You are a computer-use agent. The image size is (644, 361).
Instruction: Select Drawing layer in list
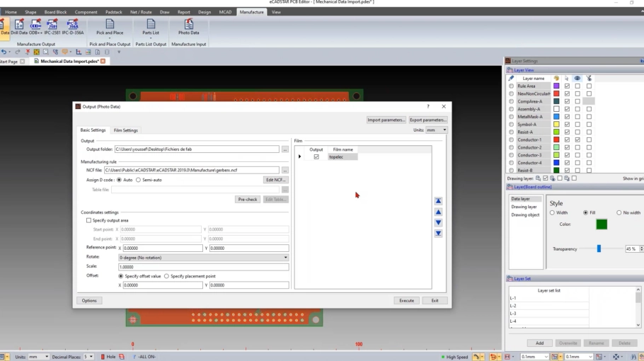[524, 207]
